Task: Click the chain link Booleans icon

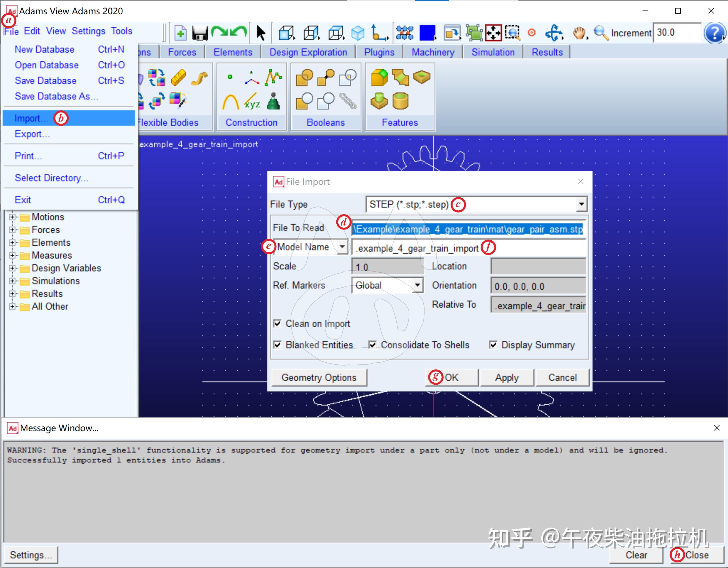Action: 348,101
